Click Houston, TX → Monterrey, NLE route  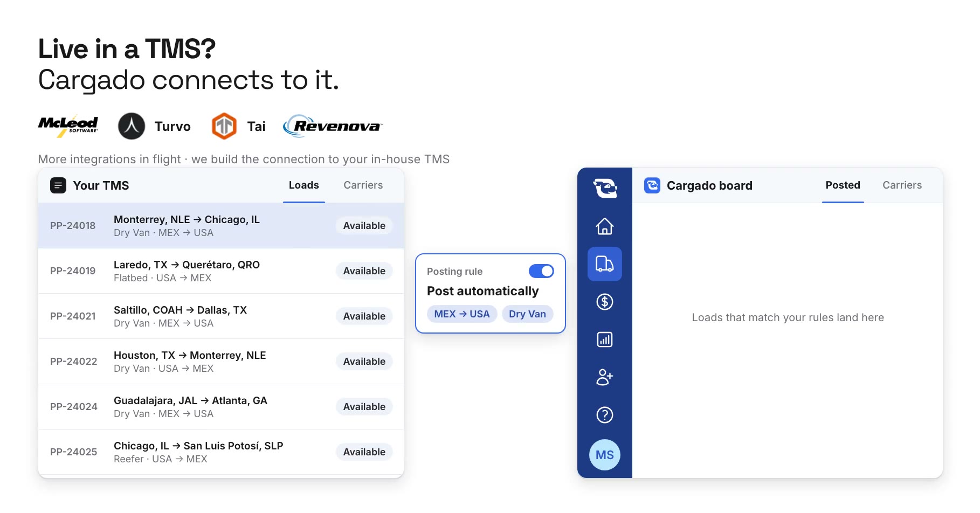coord(190,355)
